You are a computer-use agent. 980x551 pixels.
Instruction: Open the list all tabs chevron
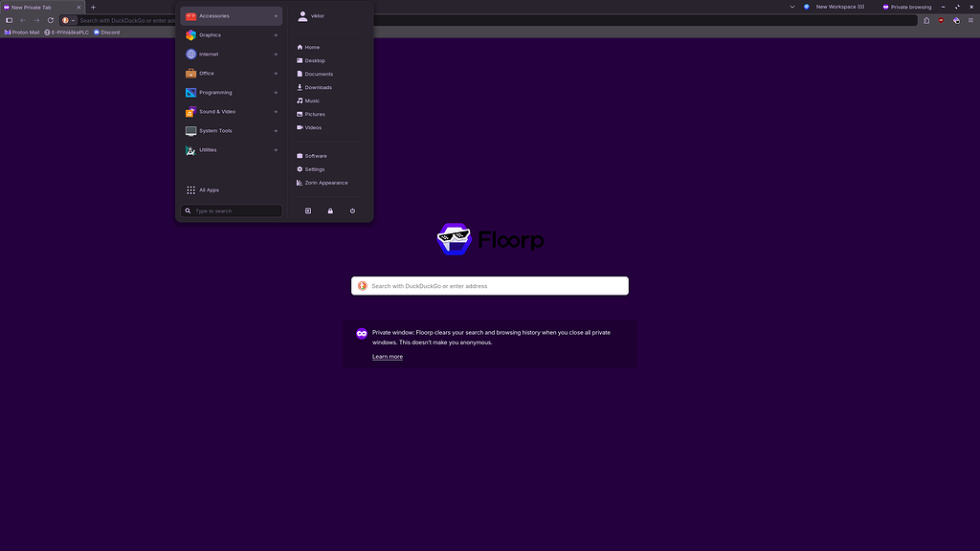[x=791, y=7]
